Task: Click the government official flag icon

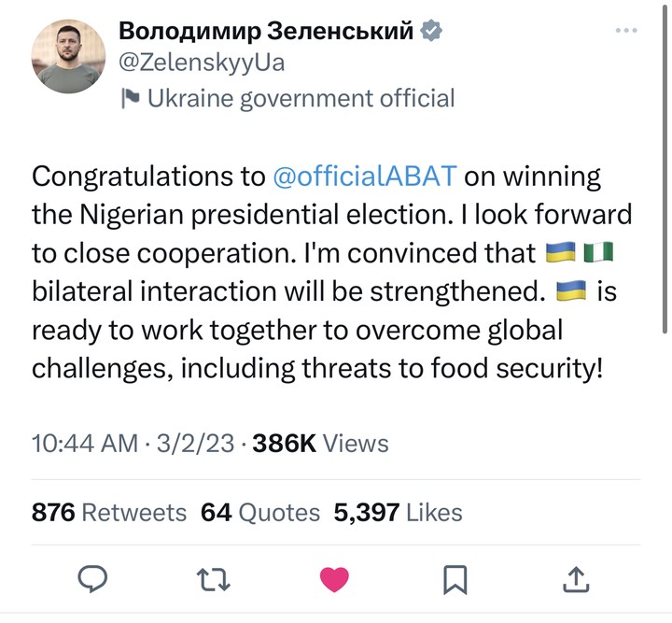Action: click(x=132, y=97)
